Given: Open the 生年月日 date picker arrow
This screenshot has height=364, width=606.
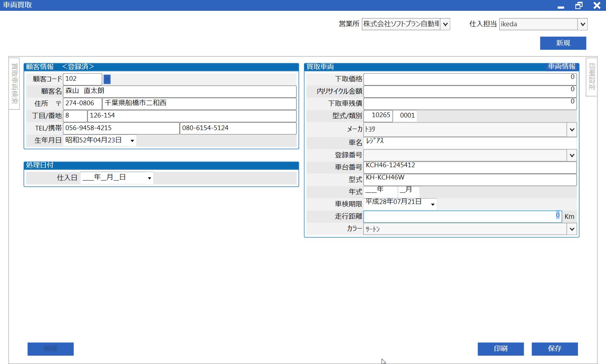Looking at the screenshot, I should coord(132,141).
